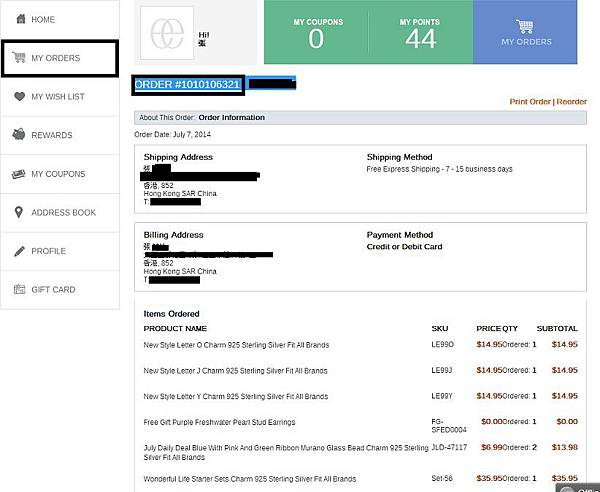Click Wonderful Life Starter Sets Charm product
This screenshot has height=492, width=600.
tap(249, 479)
